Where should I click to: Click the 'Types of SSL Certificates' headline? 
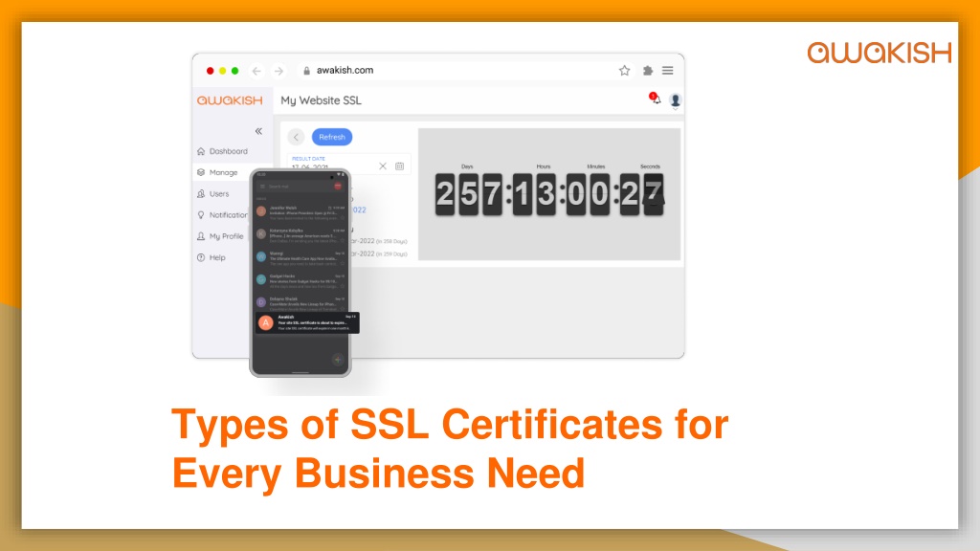(450, 449)
